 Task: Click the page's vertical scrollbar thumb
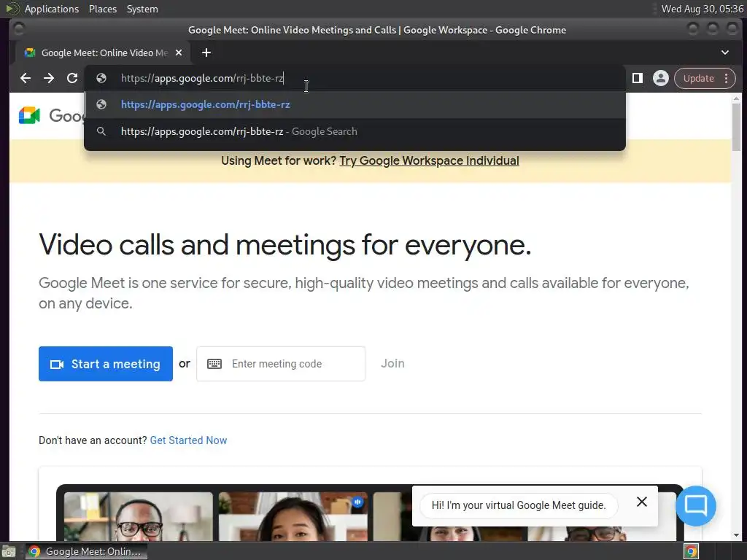coord(736,127)
